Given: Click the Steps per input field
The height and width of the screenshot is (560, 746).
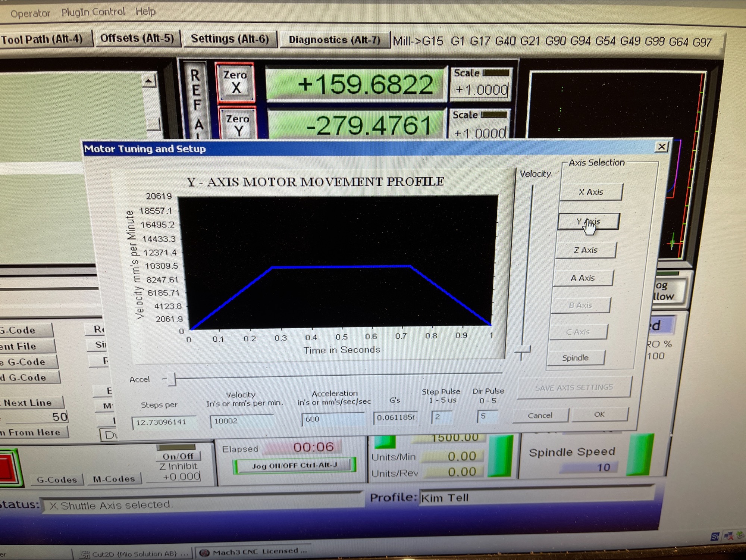Looking at the screenshot, I should [163, 422].
